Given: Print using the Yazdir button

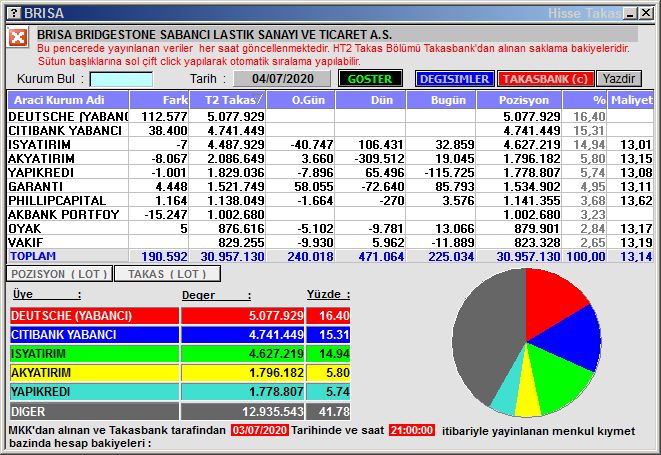Looking at the screenshot, I should coord(618,79).
